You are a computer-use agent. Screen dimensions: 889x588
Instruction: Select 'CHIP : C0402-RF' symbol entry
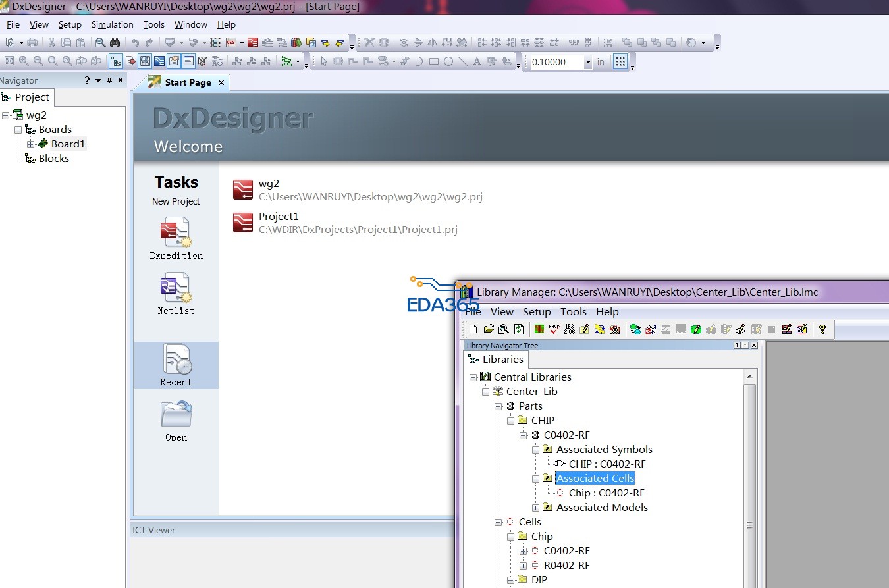pos(607,464)
